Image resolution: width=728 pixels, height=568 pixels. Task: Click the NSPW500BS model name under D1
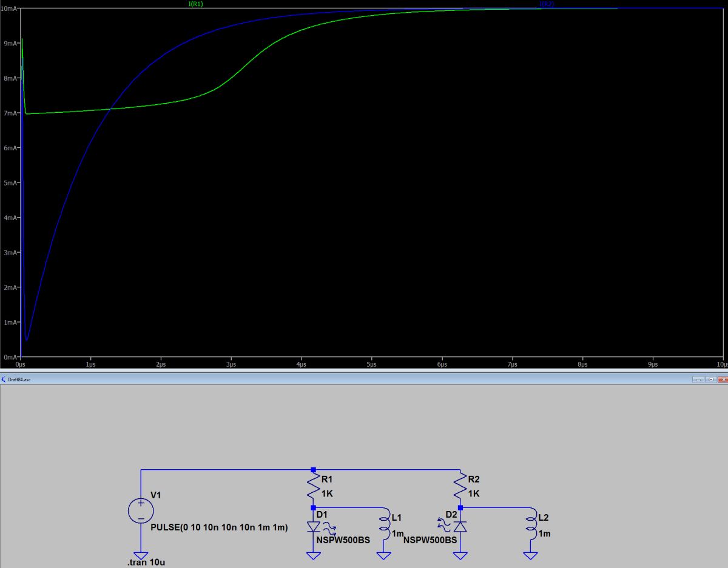click(343, 540)
